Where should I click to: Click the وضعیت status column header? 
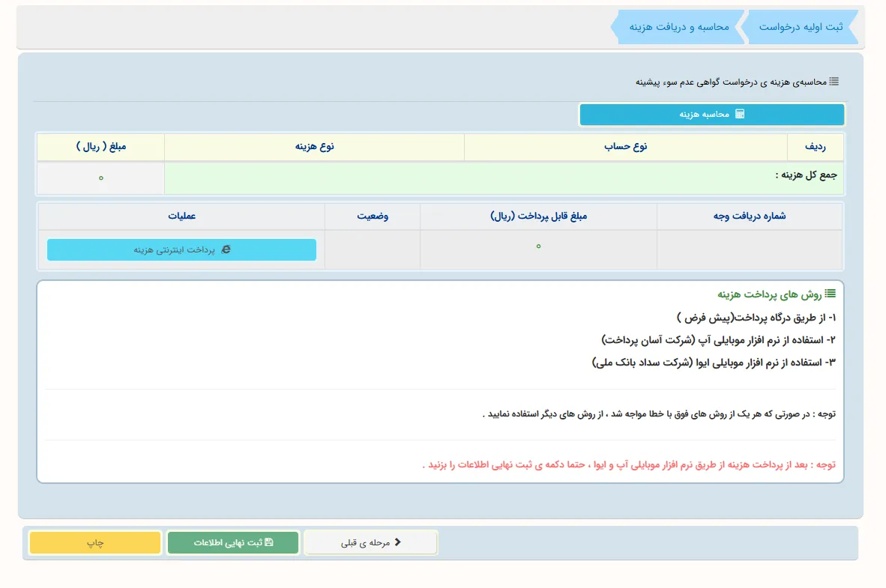(x=373, y=216)
